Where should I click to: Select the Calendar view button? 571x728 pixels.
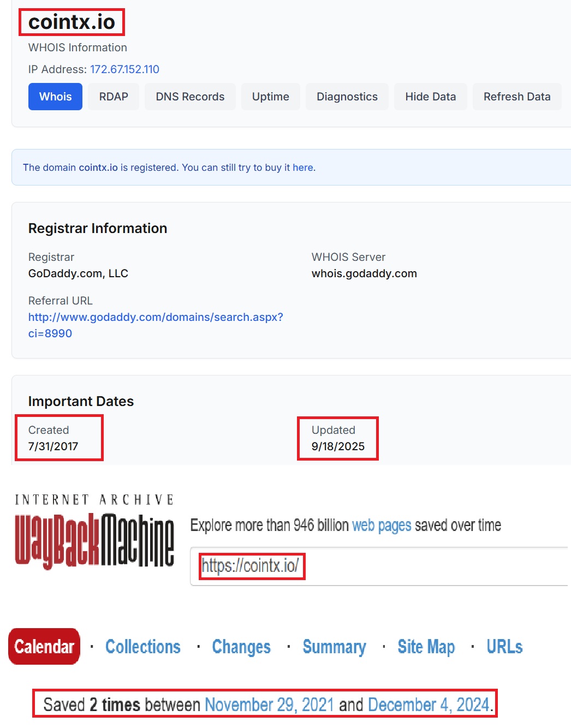pos(44,647)
